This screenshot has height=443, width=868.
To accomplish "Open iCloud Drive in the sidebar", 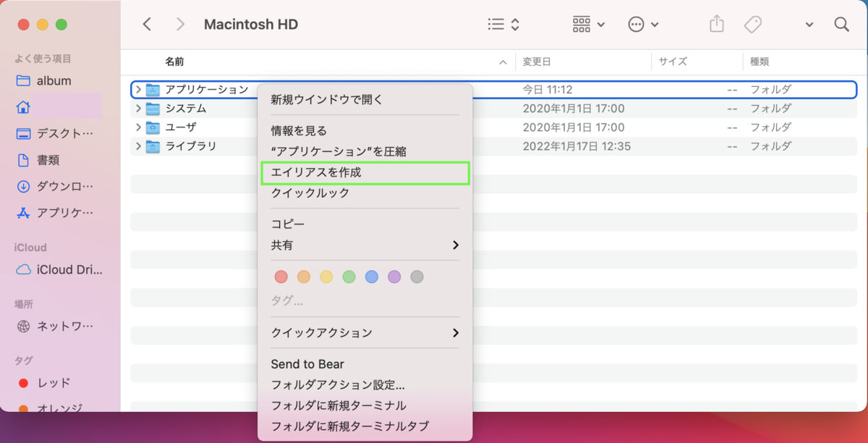I will coord(59,269).
